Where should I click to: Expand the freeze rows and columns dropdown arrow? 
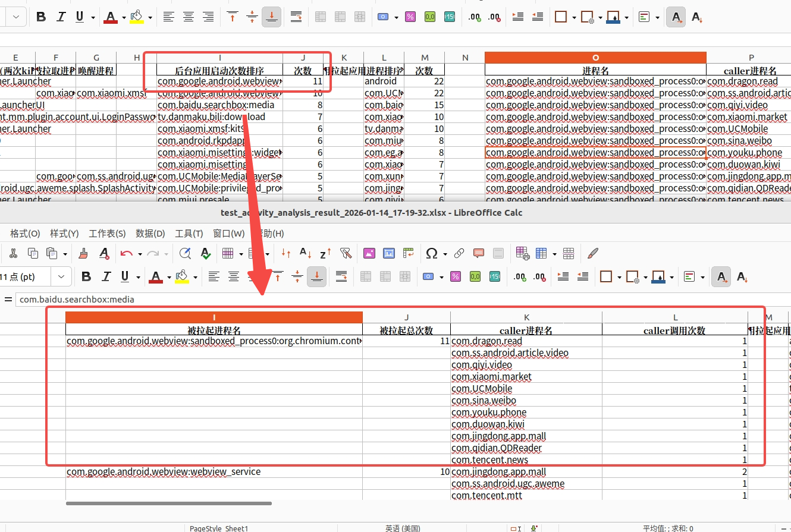point(554,254)
